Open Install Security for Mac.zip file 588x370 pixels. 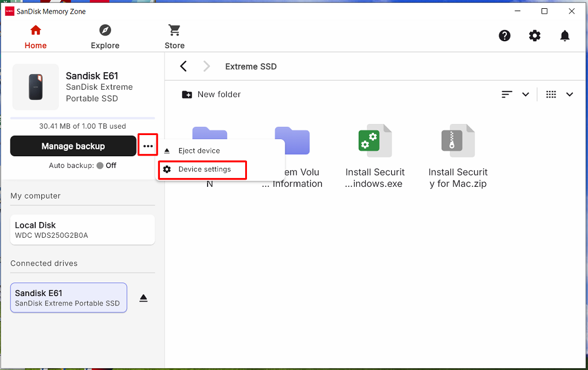click(458, 157)
